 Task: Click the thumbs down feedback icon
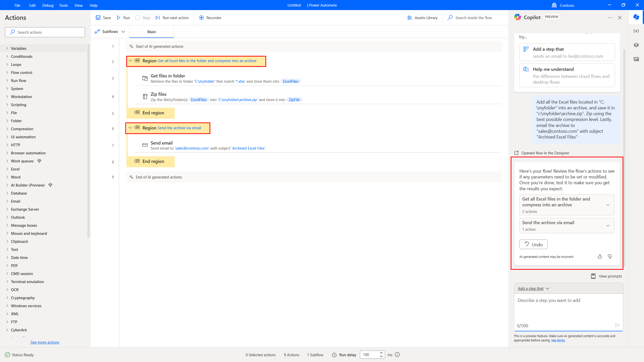pos(610,256)
